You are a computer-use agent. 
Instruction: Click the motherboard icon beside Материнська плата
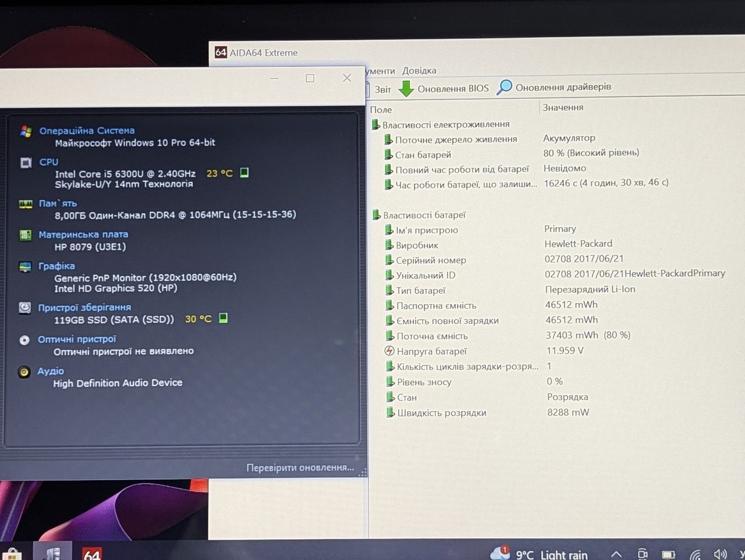click(25, 235)
